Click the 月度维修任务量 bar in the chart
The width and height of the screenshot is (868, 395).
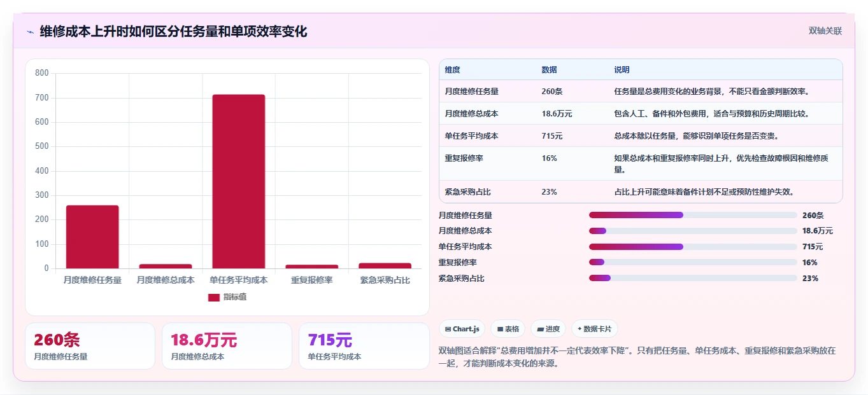pyautogui.click(x=92, y=237)
